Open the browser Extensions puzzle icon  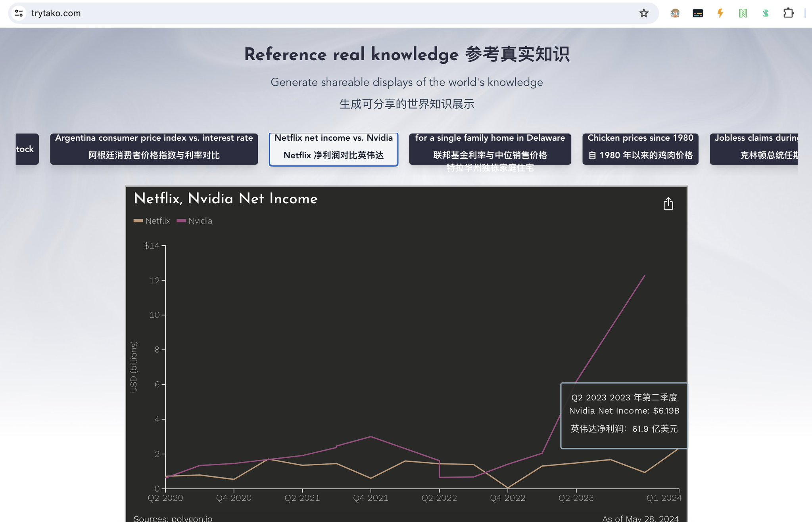tap(788, 13)
